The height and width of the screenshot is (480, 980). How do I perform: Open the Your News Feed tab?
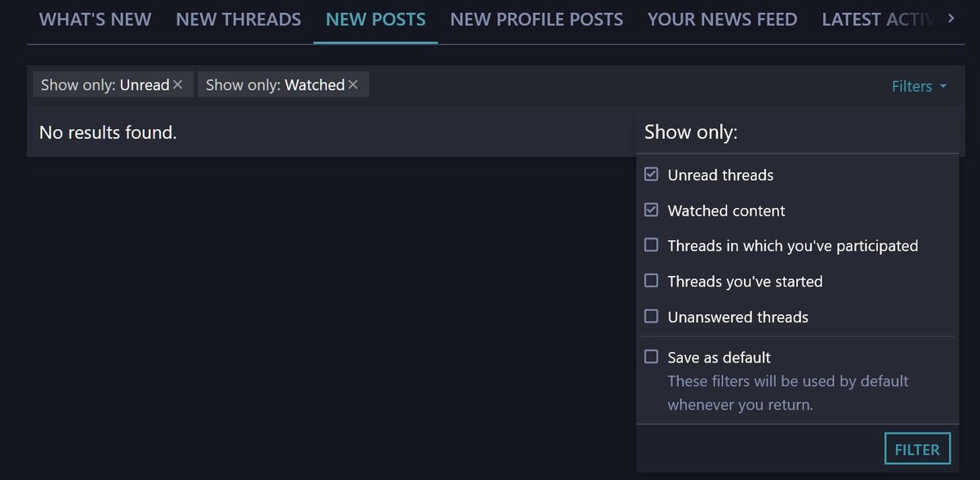[x=722, y=20]
